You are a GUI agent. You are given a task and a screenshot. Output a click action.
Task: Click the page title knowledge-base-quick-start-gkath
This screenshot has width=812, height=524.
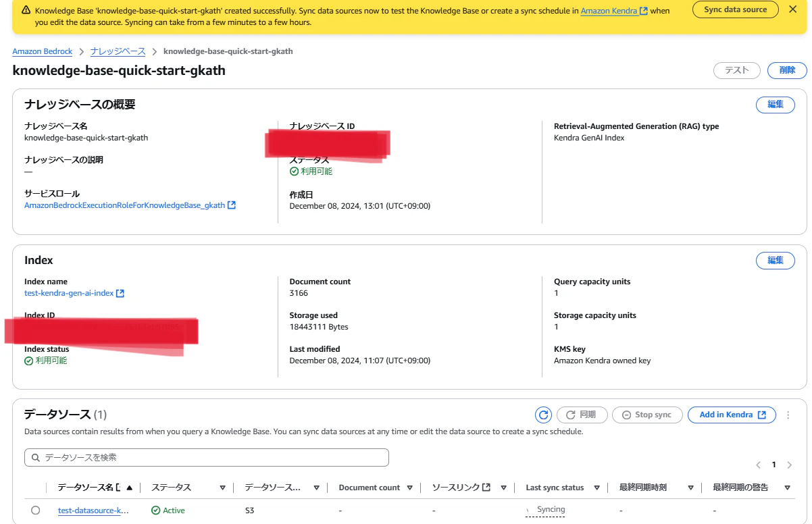[x=119, y=70]
